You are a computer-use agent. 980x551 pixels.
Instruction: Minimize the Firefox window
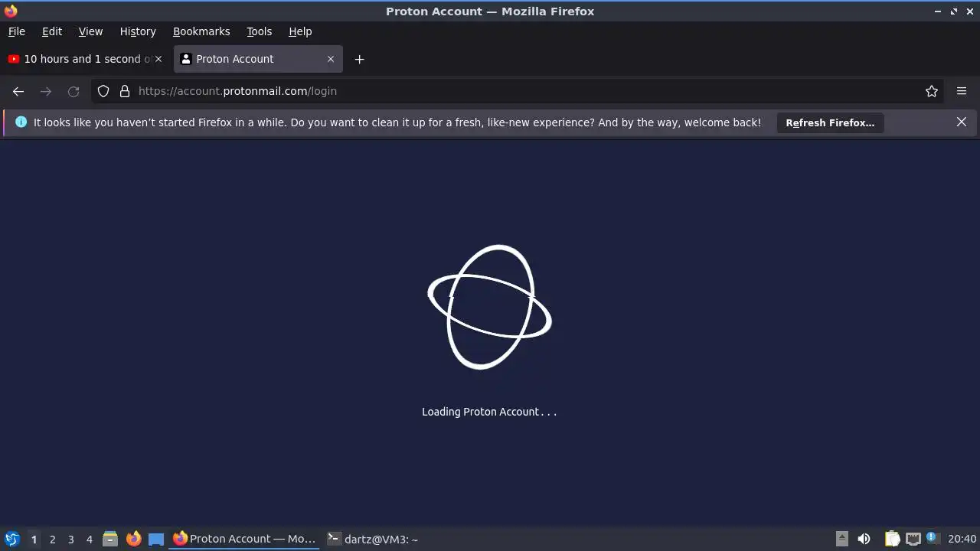[x=938, y=11]
